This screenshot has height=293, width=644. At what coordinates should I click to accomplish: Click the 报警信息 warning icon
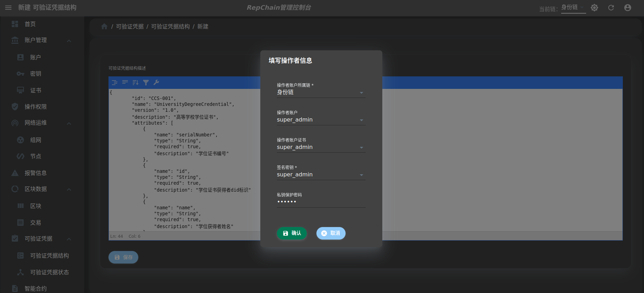point(15,173)
